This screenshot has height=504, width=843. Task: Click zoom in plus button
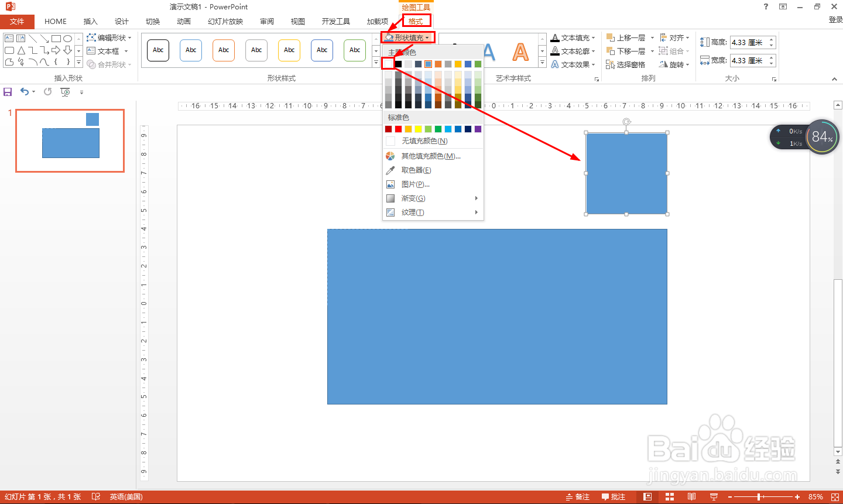[797, 497]
